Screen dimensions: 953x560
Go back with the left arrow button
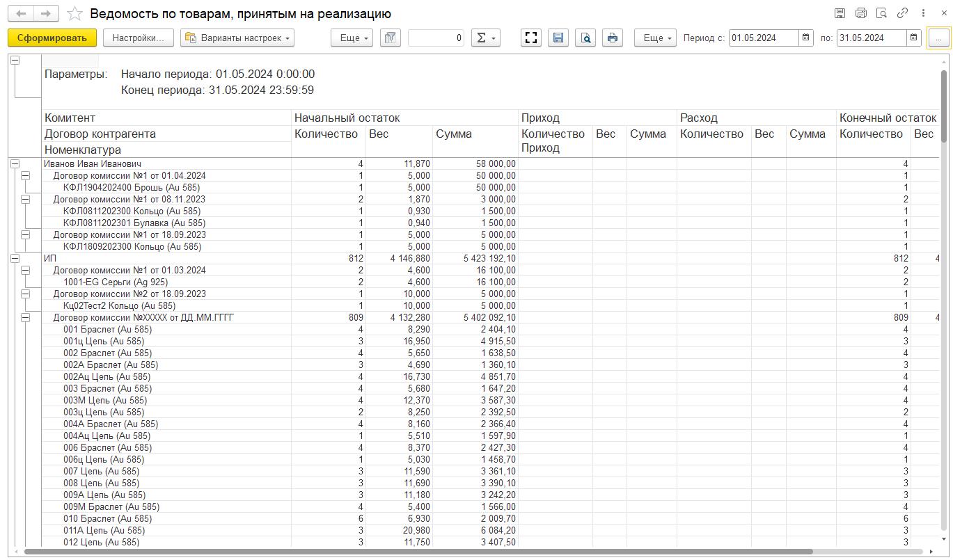point(22,13)
